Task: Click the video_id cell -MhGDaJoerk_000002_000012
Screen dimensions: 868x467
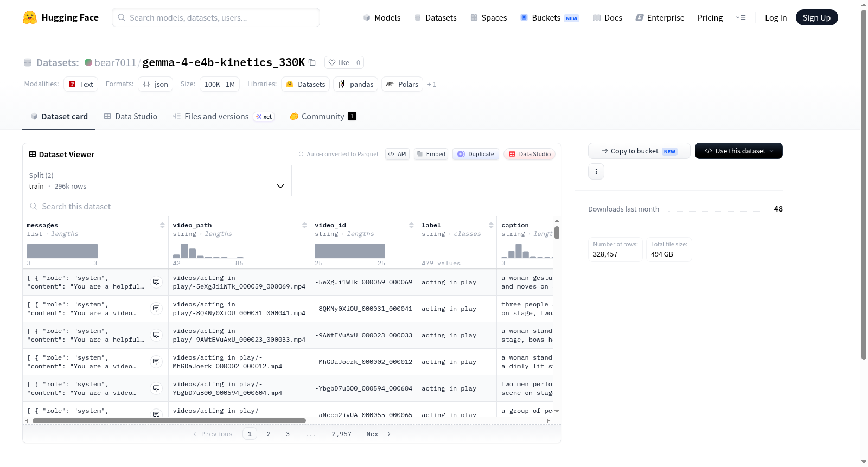Action: pos(363,362)
